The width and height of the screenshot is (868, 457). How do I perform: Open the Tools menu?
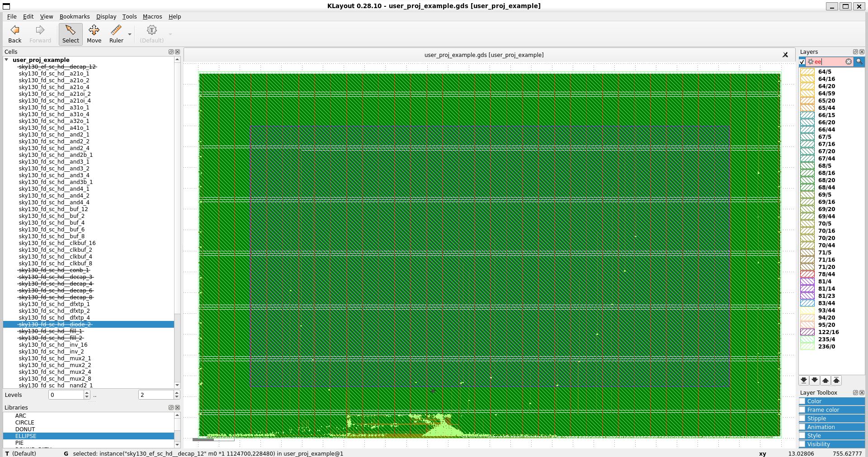click(129, 17)
